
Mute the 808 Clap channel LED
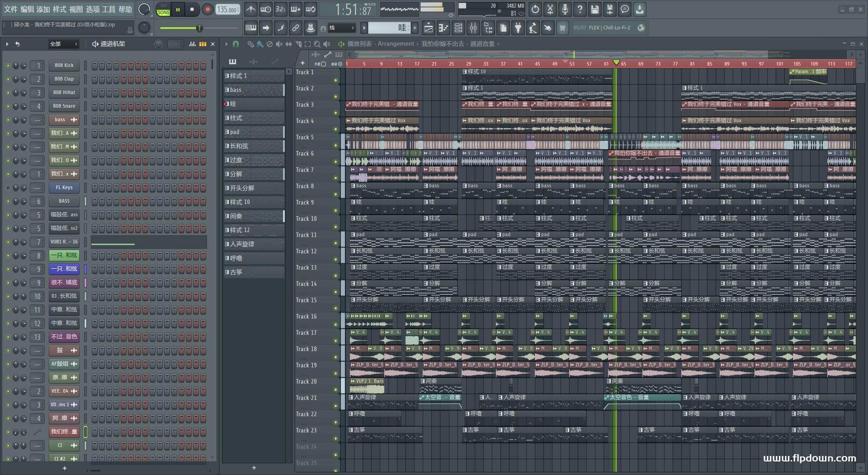pos(8,79)
